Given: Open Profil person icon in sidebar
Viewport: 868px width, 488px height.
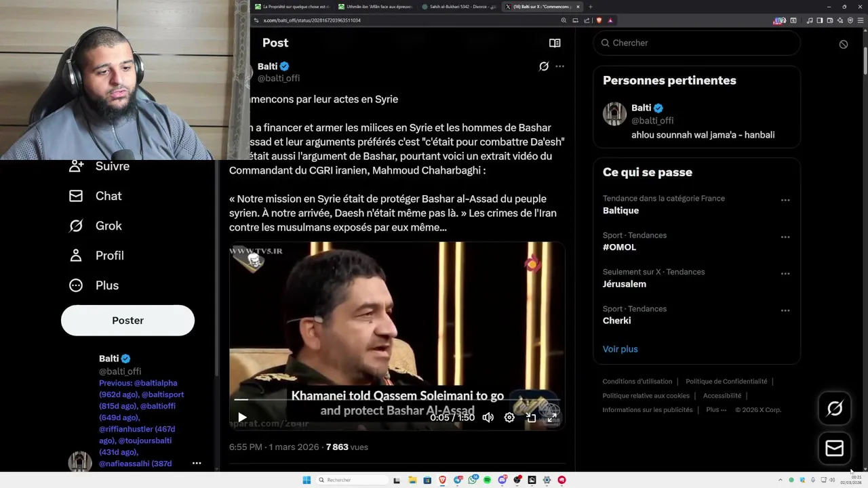Looking at the screenshot, I should click(76, 256).
